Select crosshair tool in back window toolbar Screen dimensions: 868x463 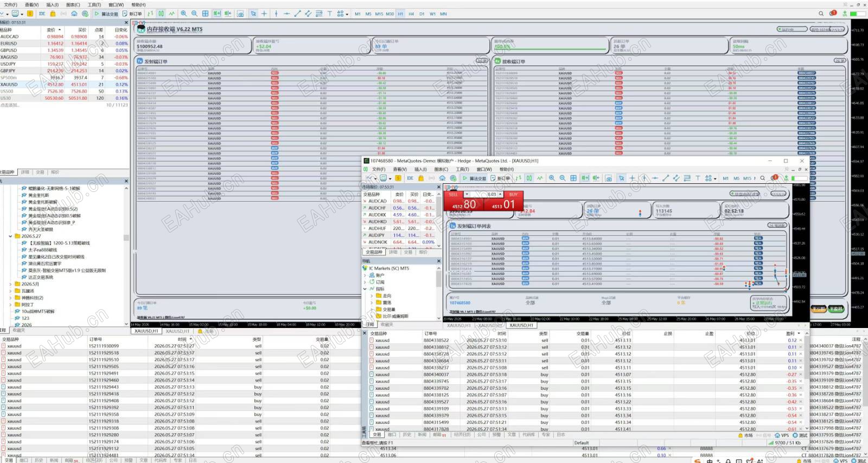coord(264,14)
